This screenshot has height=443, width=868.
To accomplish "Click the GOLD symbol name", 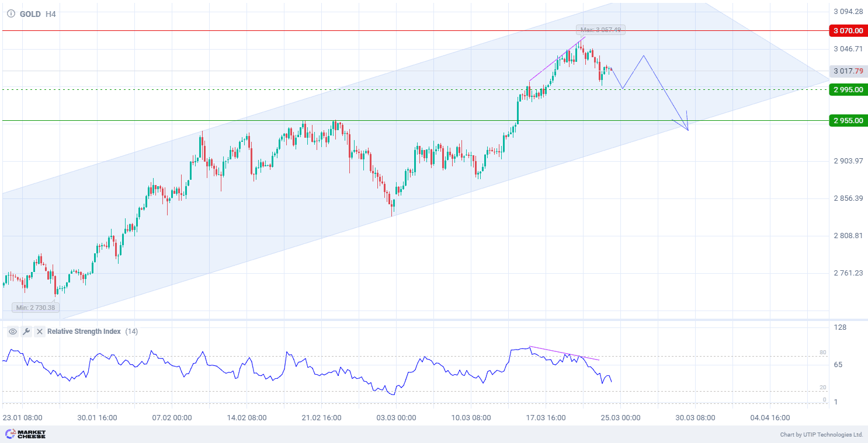I will [x=30, y=13].
